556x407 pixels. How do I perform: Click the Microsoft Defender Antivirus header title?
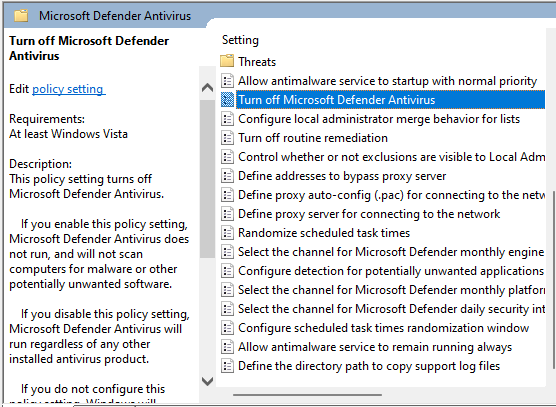click(x=115, y=16)
